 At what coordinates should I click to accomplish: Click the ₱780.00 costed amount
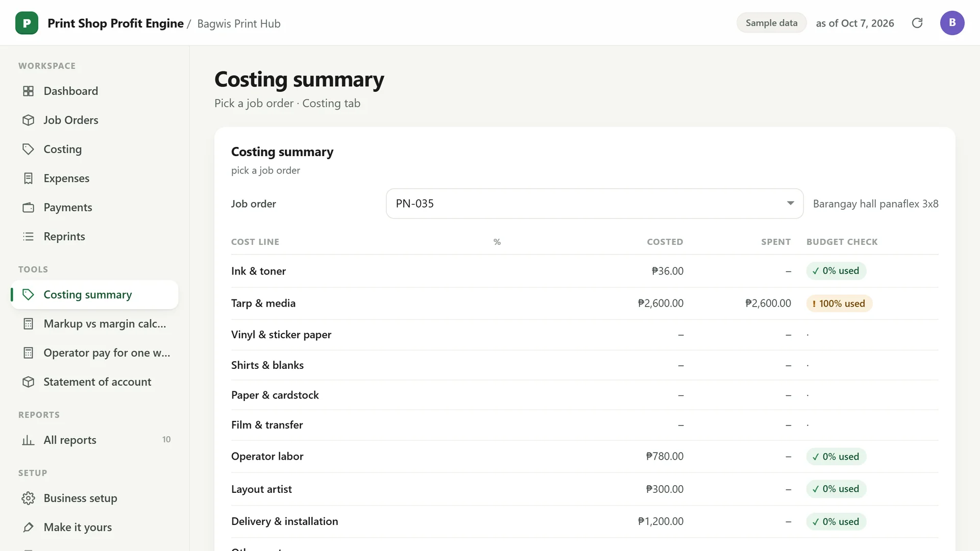point(665,456)
